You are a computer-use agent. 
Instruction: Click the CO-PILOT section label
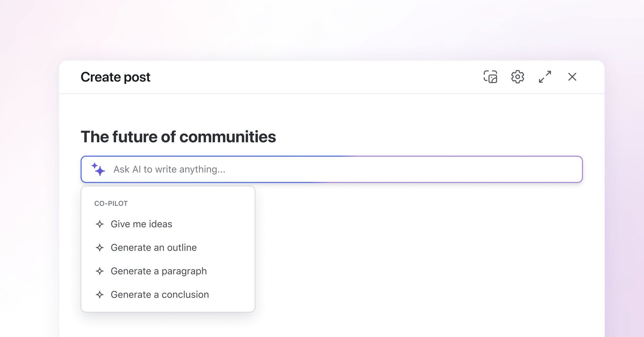111,203
